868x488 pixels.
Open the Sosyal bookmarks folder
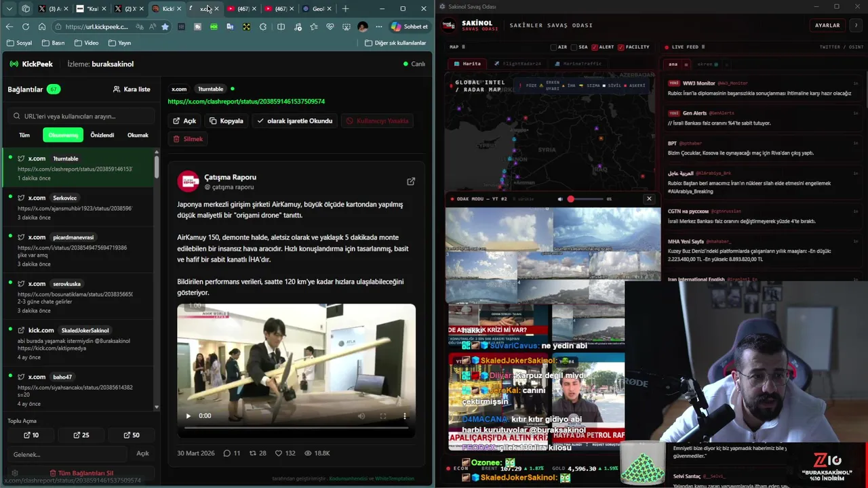pyautogui.click(x=19, y=43)
